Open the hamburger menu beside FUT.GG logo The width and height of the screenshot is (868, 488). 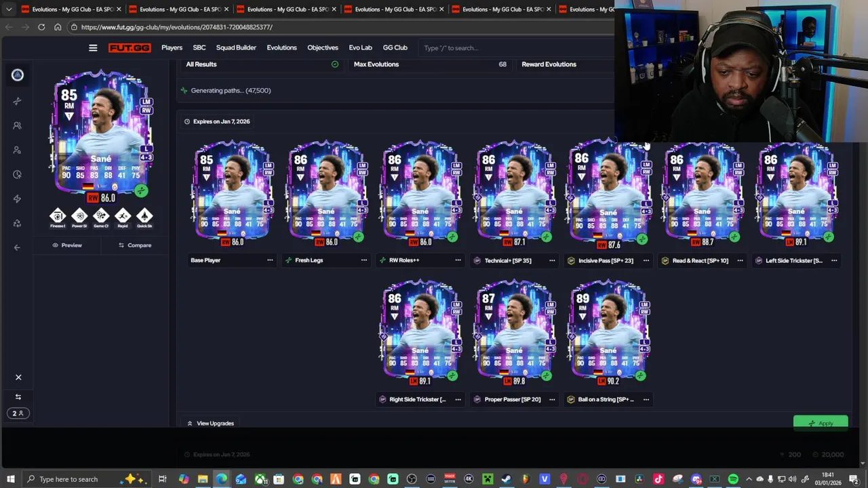93,48
